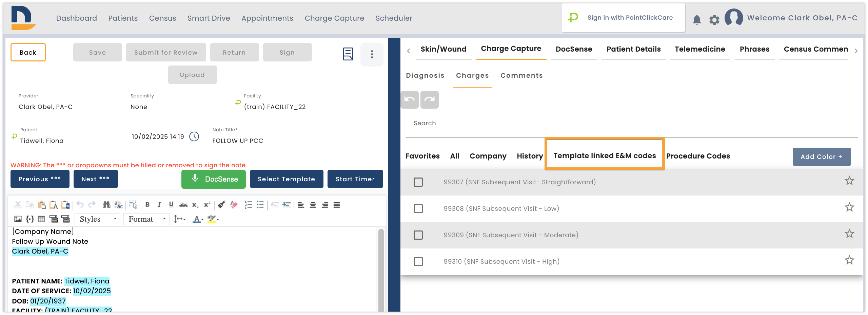
Task: Align text left
Action: click(x=301, y=205)
